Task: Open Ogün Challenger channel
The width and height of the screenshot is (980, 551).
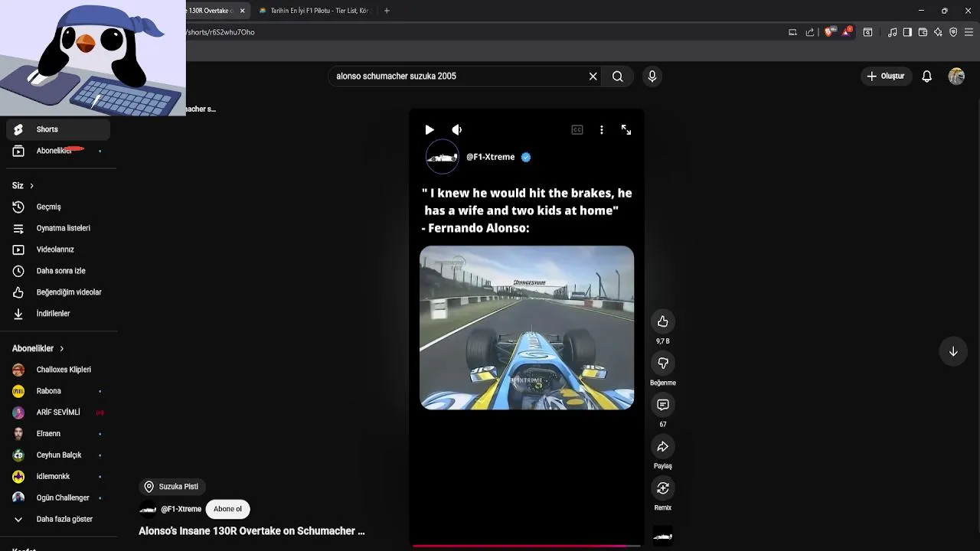Action: (58, 498)
